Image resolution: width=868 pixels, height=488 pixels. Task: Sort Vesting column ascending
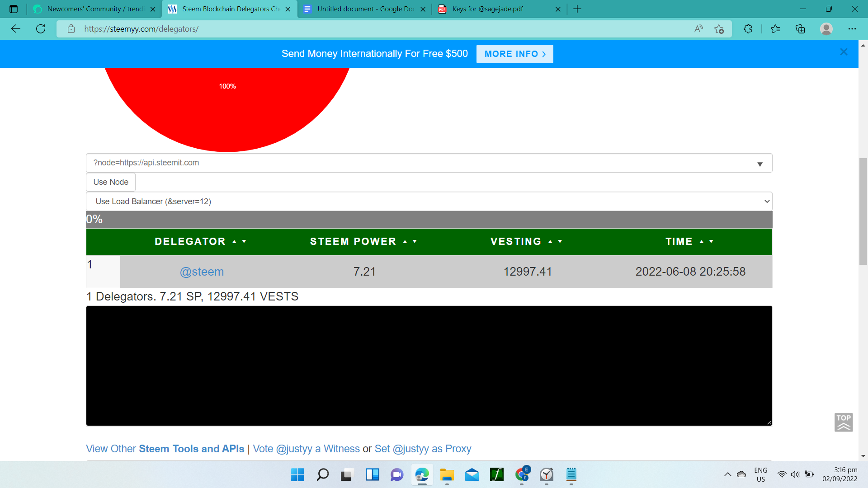click(x=550, y=242)
